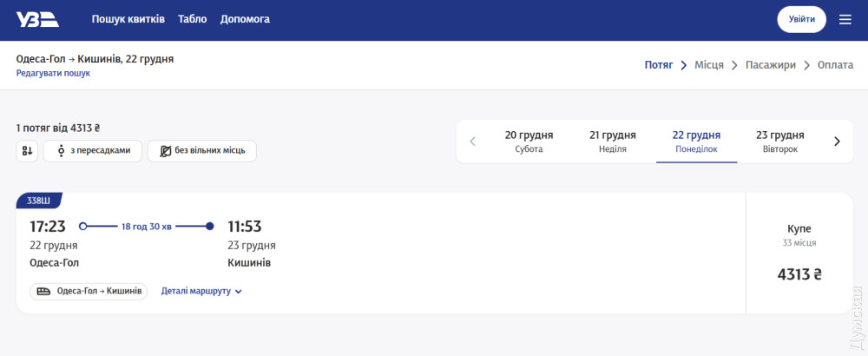Viewport: 868px width, 356px height.
Task: Toggle the 'без вільних місць' filter
Action: 202,150
